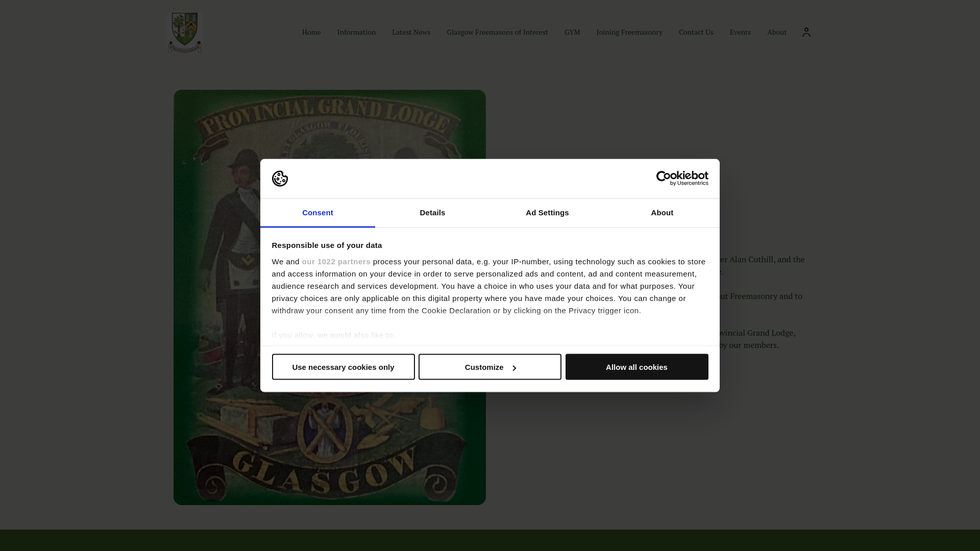Click the chevron arrow on Customize button
The width and height of the screenshot is (980, 551).
[x=514, y=368]
